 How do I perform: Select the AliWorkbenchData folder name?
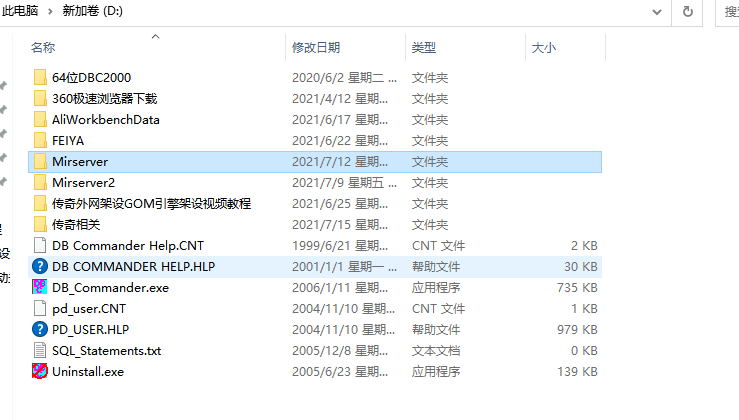[106, 120]
